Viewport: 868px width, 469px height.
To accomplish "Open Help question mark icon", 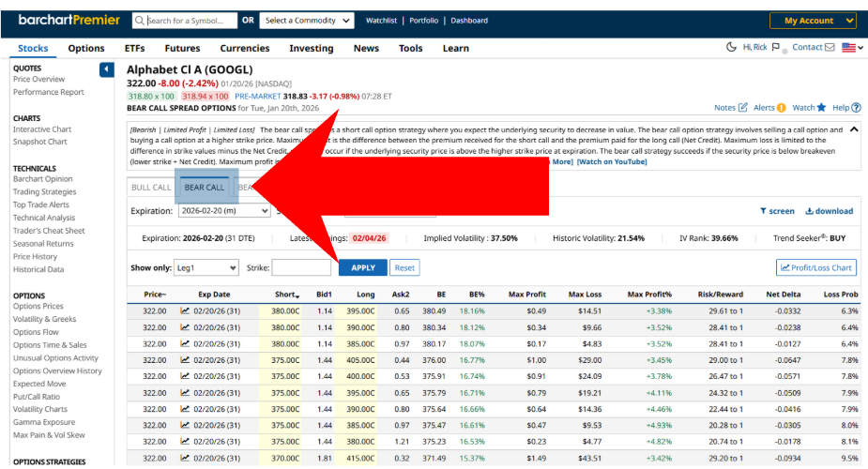I will pos(857,108).
